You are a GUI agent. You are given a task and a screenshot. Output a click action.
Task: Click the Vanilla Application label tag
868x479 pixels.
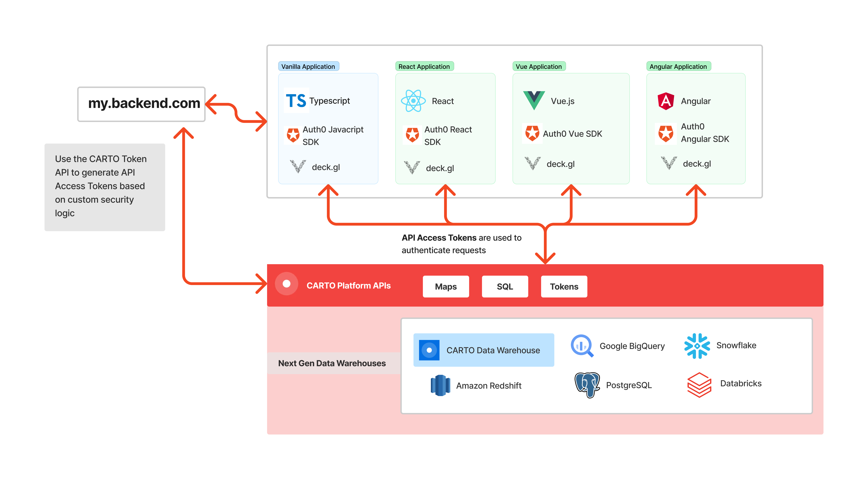pos(308,66)
